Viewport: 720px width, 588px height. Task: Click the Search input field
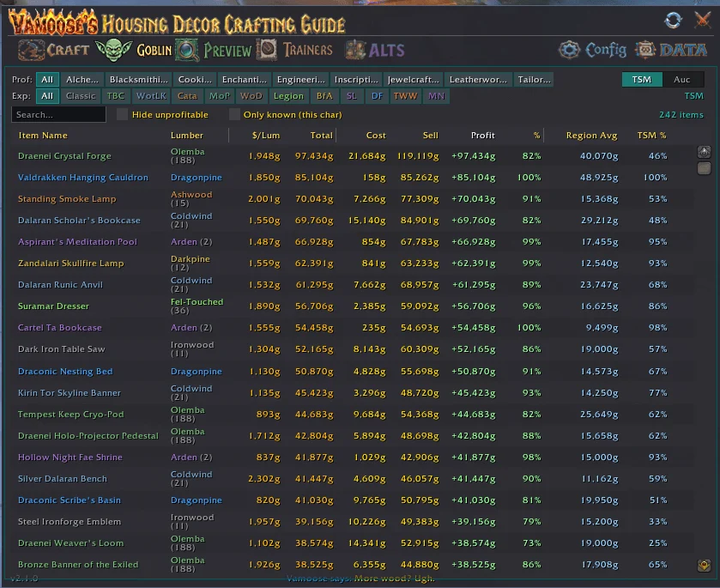(x=58, y=114)
